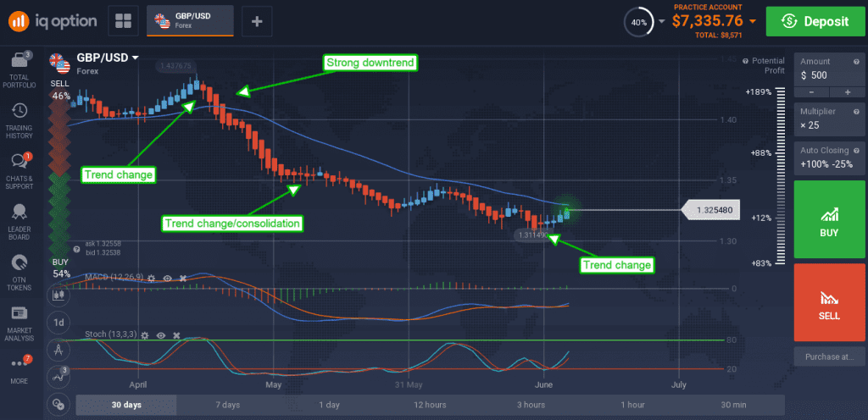The width and height of the screenshot is (868, 420).
Task: Click the GBP/USD flag icon on chart
Action: click(x=60, y=64)
